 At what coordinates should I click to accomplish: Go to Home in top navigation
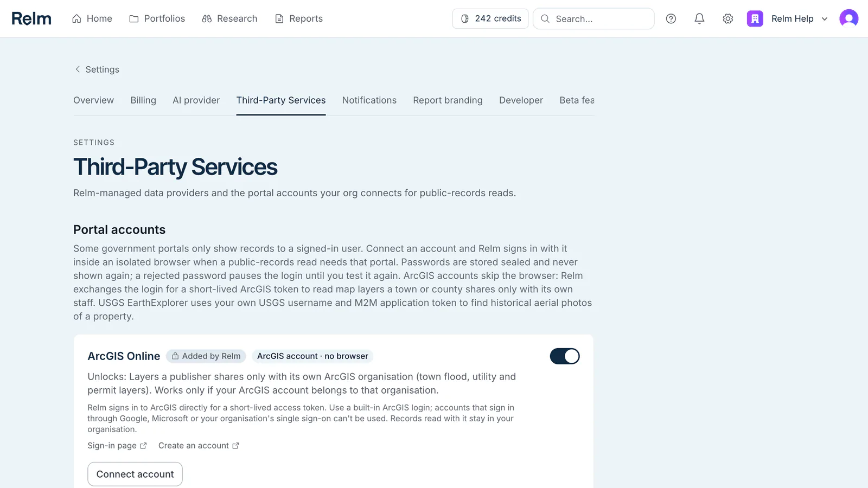[92, 18]
